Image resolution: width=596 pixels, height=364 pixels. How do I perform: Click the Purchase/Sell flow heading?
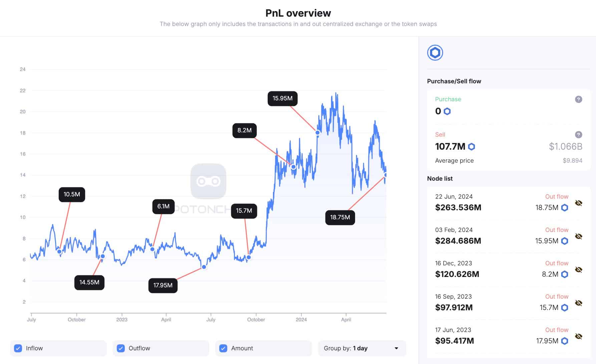(x=454, y=81)
